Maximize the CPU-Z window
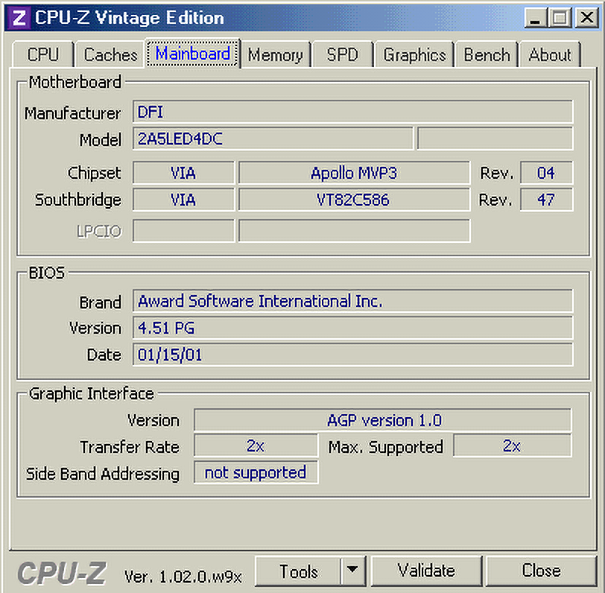The width and height of the screenshot is (605, 593). pos(560,18)
